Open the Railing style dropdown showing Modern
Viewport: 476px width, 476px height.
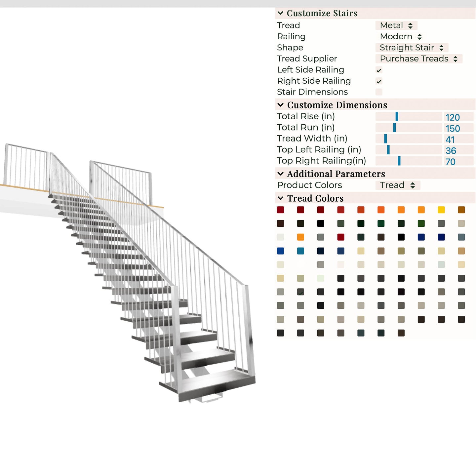tap(400, 37)
